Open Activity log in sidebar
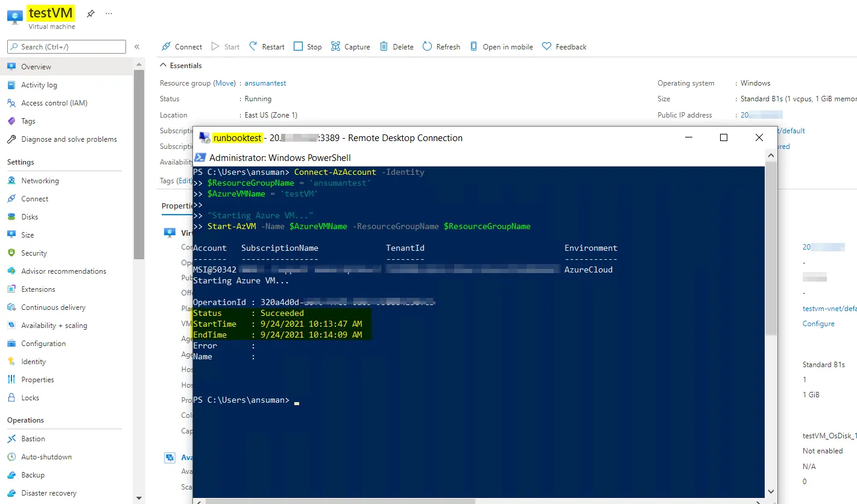Screen dimensions: 857x504 [39, 85]
